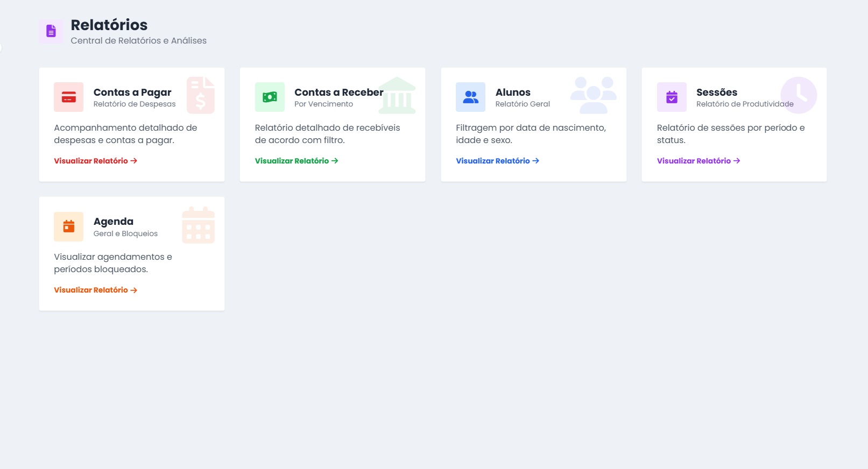Click the purple calendar-check icon for Sessões

tap(672, 97)
